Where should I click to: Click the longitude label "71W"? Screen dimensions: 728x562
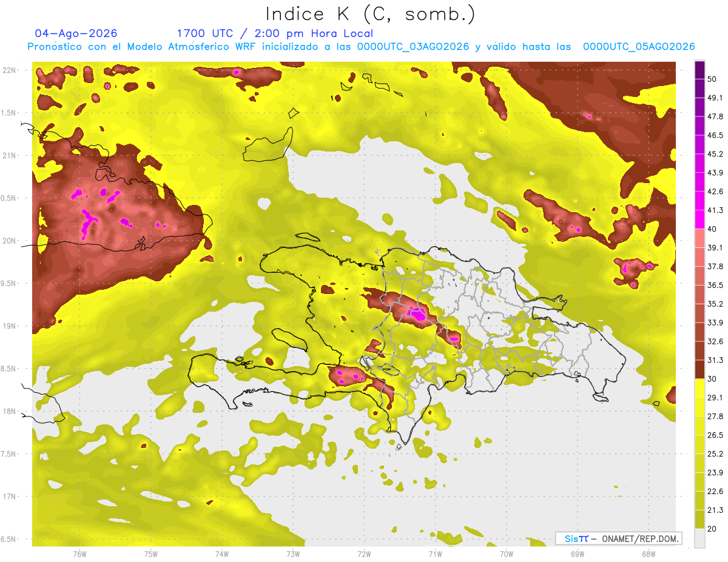tap(435, 554)
